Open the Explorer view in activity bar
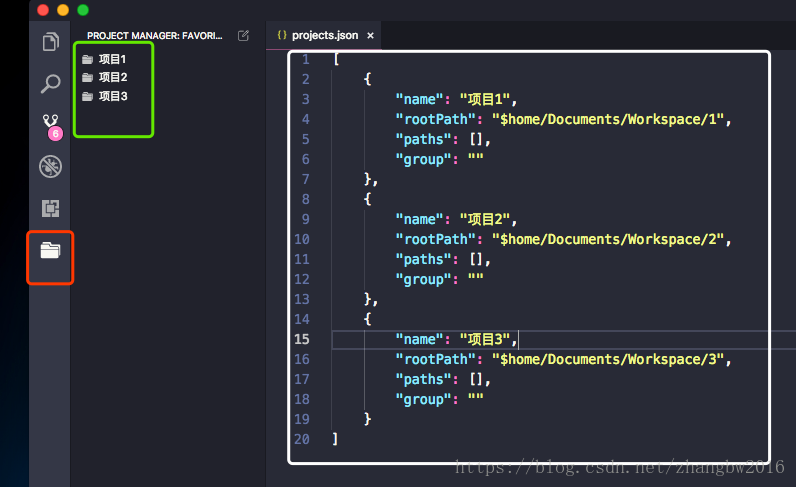The image size is (796, 487). pyautogui.click(x=50, y=42)
